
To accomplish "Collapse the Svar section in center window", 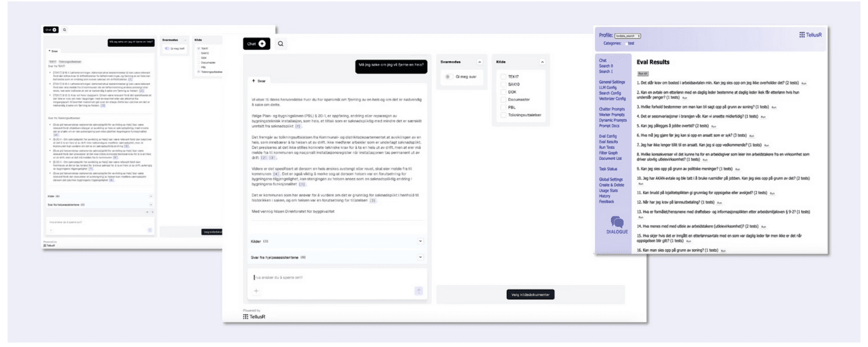I will pyautogui.click(x=259, y=81).
